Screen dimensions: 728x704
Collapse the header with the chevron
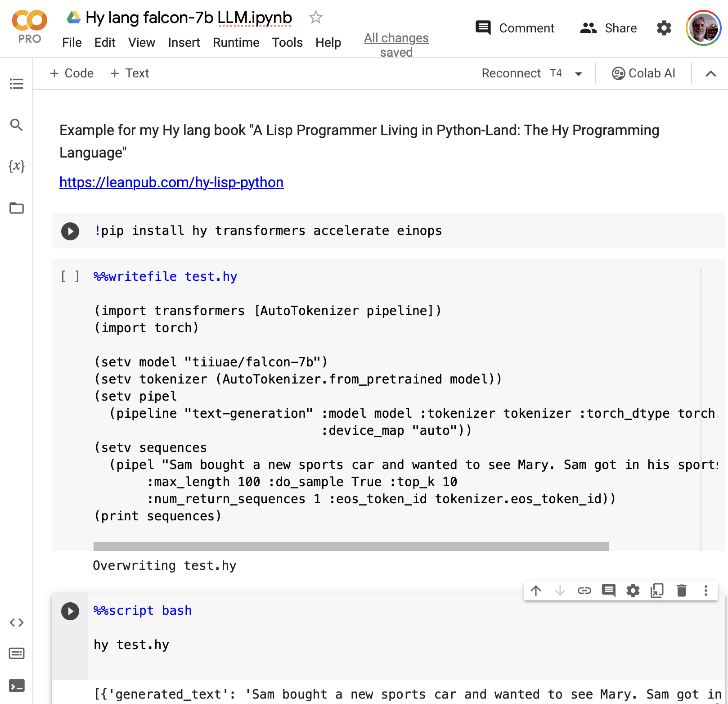pos(710,74)
